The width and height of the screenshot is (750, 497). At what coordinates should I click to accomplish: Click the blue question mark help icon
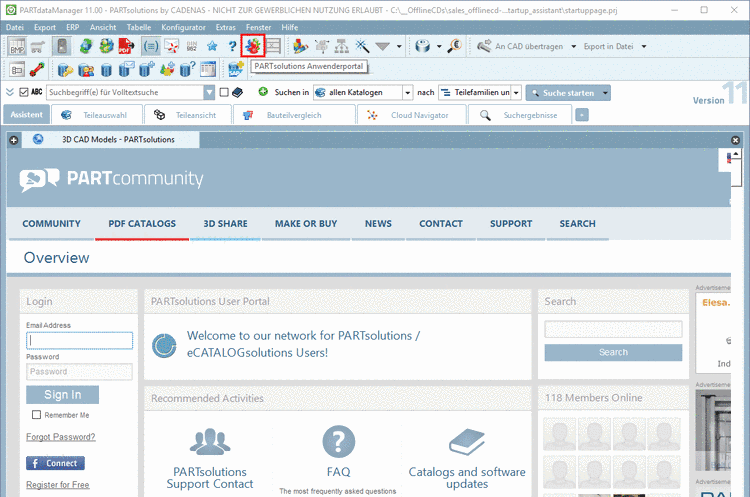(232, 46)
